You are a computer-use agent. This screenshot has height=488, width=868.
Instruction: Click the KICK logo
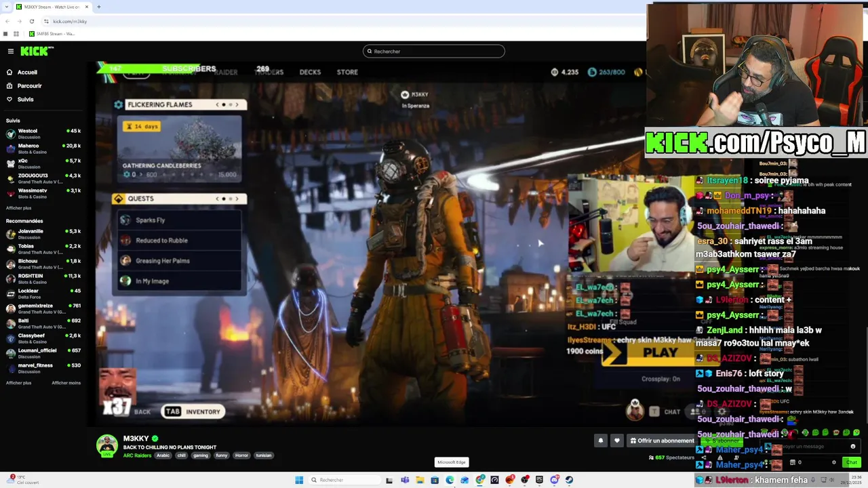pyautogui.click(x=37, y=51)
